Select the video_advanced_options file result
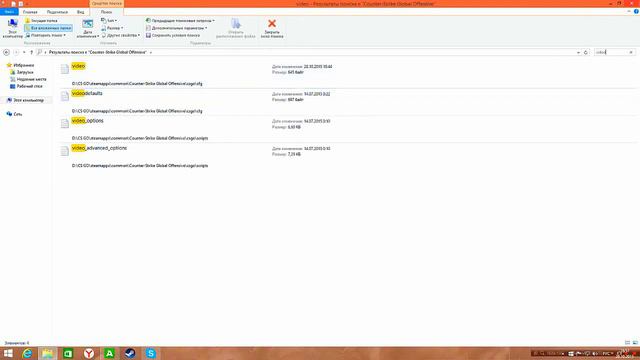 (x=99, y=148)
